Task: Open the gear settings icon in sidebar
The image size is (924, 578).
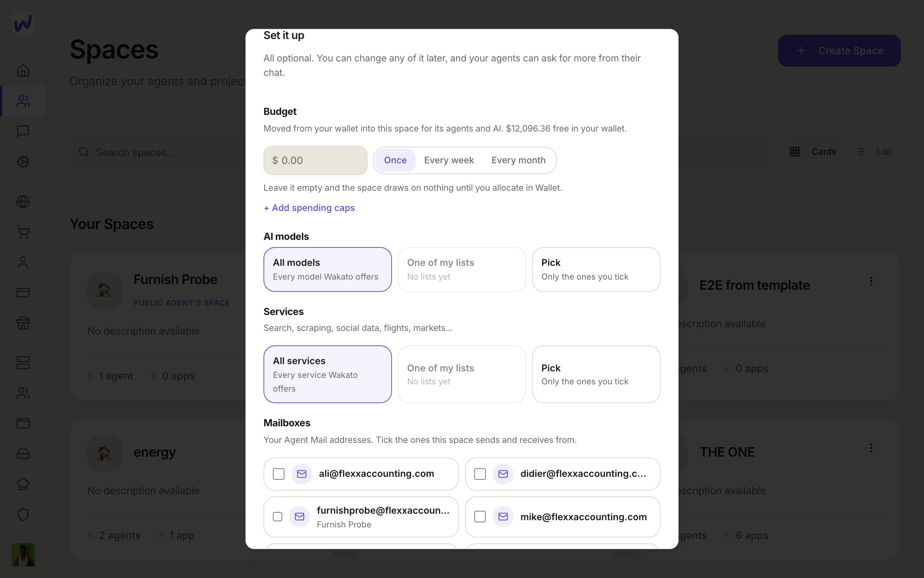Action: point(23,162)
